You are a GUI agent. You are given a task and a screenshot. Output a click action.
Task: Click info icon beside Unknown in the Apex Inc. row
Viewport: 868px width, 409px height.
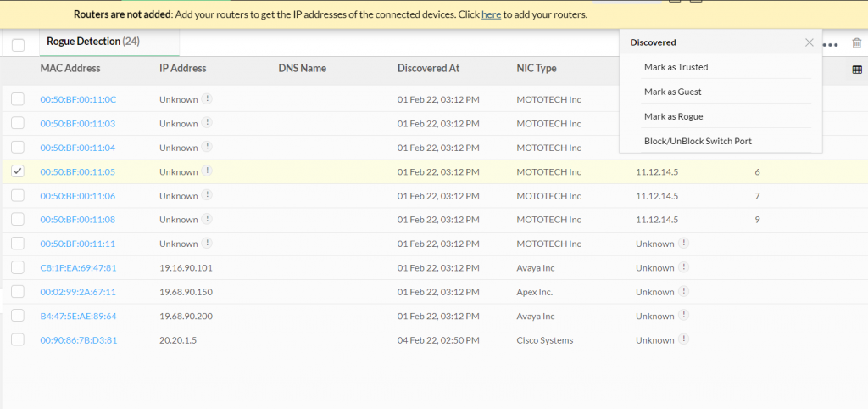point(684,292)
